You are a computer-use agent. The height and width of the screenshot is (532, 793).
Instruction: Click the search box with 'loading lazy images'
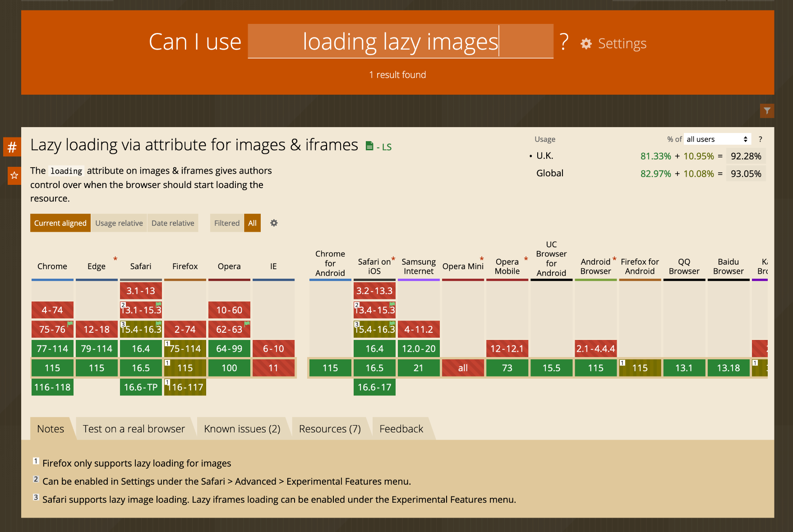[401, 41]
